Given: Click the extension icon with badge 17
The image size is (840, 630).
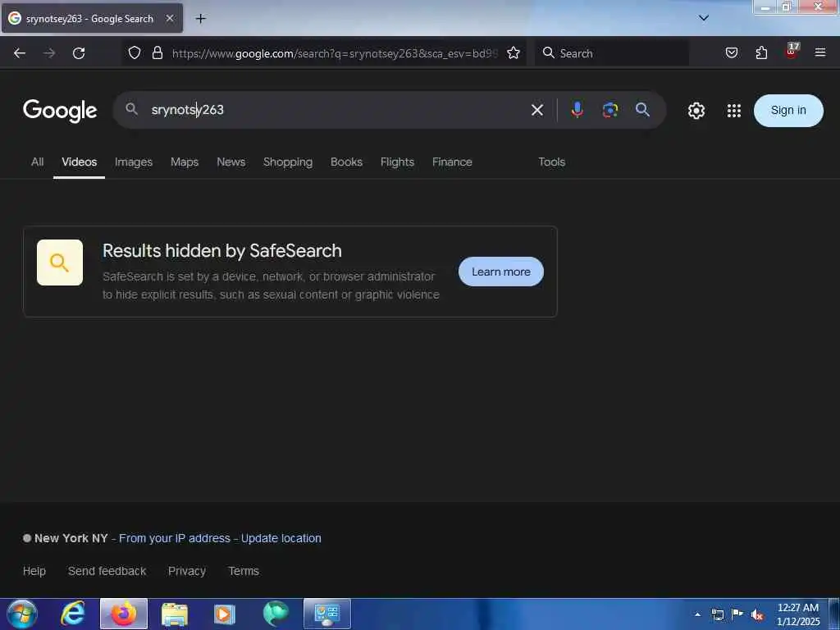Looking at the screenshot, I should tap(792, 51).
